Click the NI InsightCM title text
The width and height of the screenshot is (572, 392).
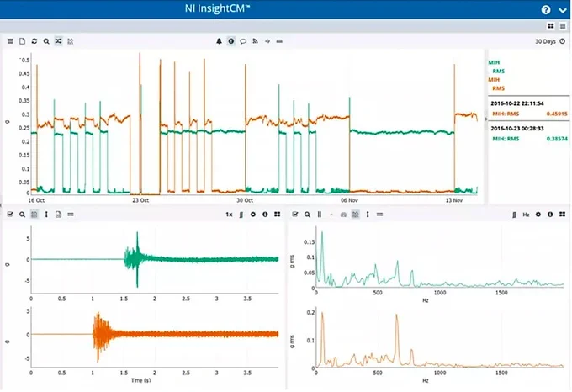pos(217,8)
